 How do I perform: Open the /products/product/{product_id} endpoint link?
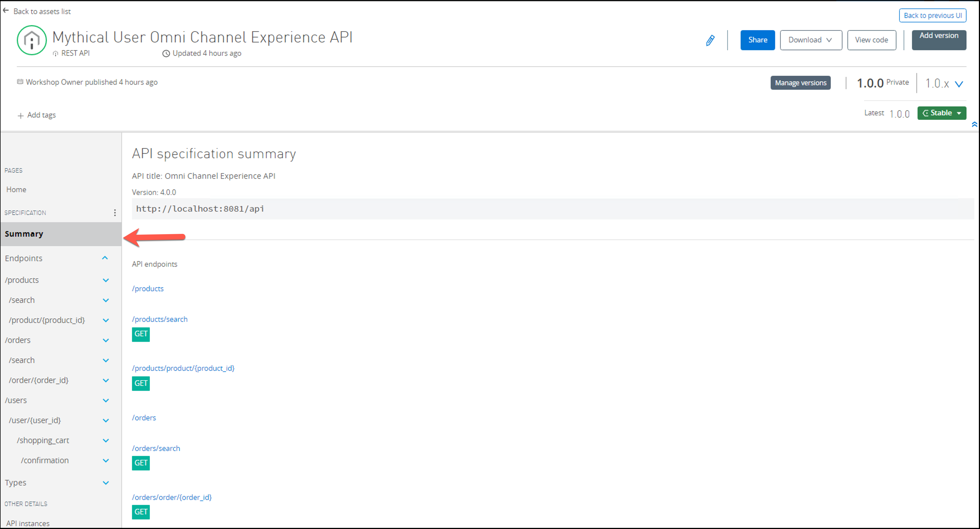pos(183,368)
